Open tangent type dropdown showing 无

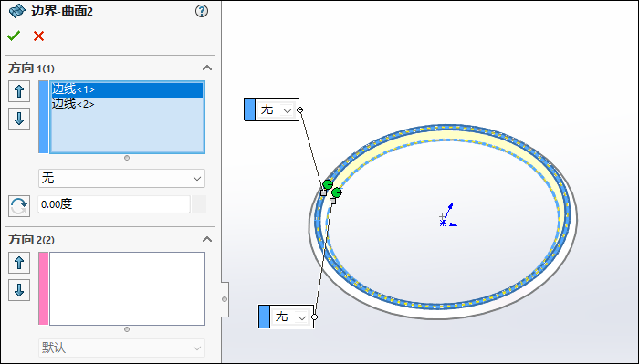(121, 178)
